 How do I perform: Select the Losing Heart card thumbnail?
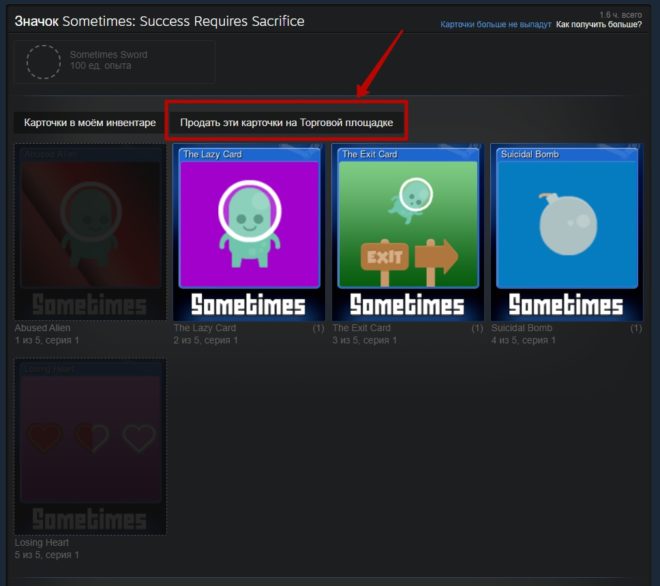coord(90,447)
